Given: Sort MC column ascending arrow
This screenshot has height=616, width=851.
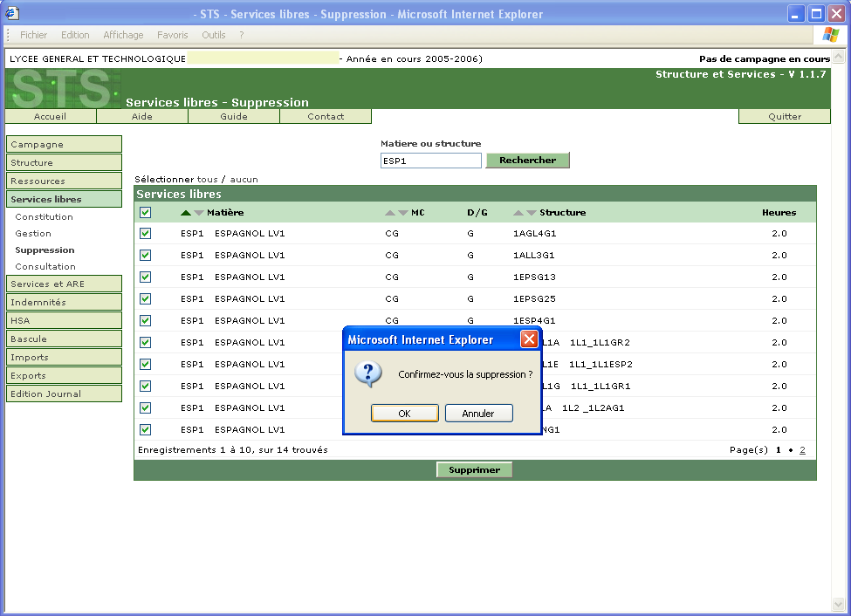Looking at the screenshot, I should point(389,213).
